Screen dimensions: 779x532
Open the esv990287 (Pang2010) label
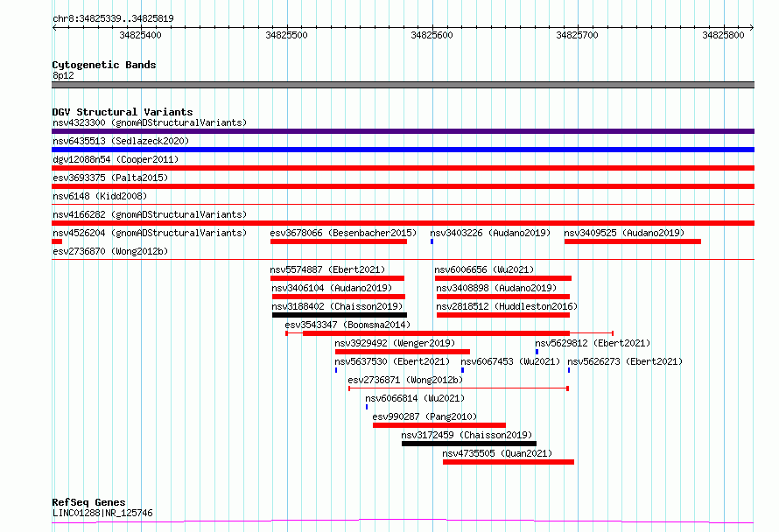click(x=425, y=416)
